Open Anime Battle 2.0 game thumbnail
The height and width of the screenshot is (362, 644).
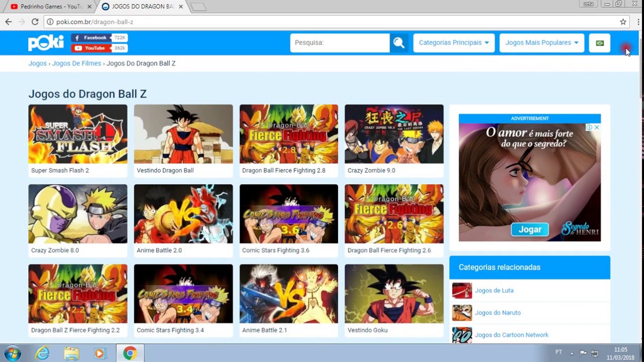[183, 214]
